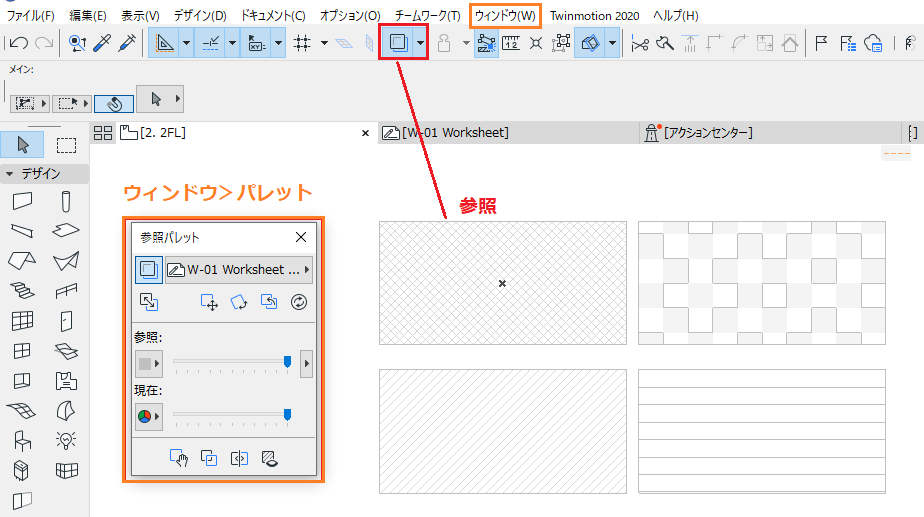Open the アクションセンター tab

click(699, 133)
